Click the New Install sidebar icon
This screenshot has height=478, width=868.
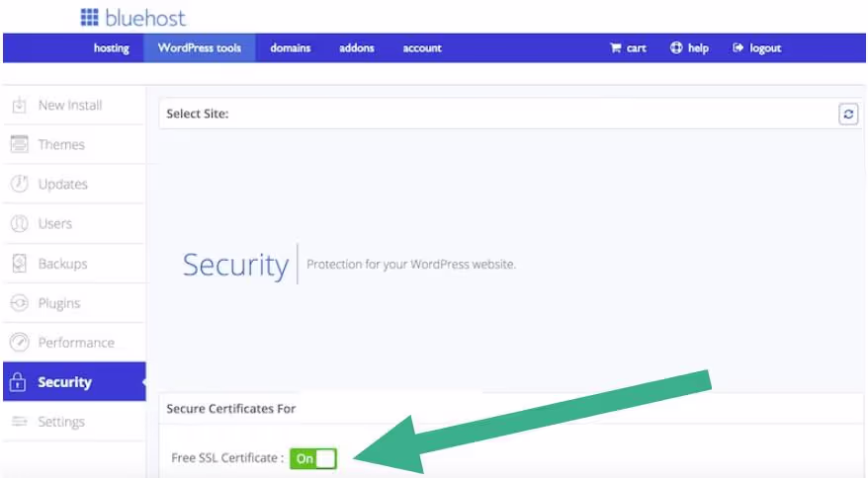pyautogui.click(x=20, y=105)
